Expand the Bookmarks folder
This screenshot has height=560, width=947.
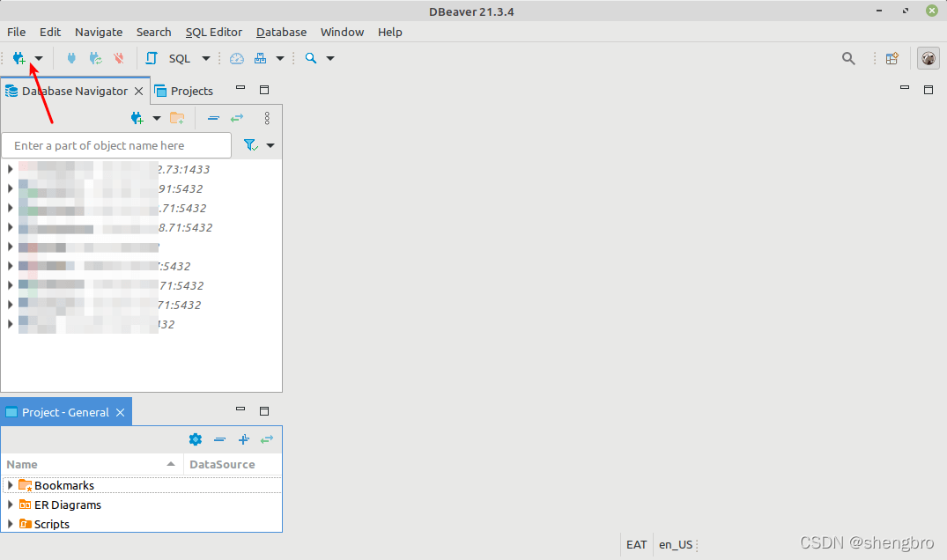10,485
